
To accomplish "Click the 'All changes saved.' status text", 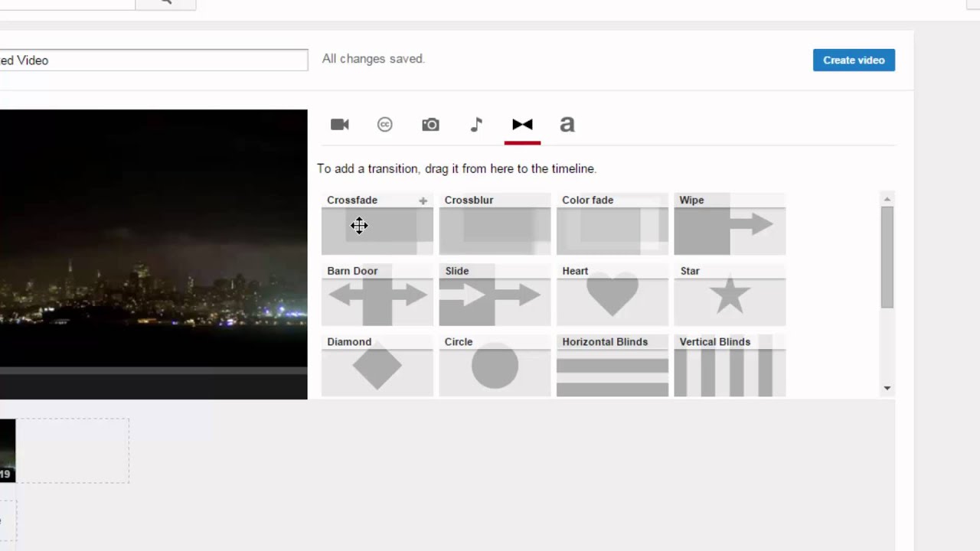I will 373,59.
